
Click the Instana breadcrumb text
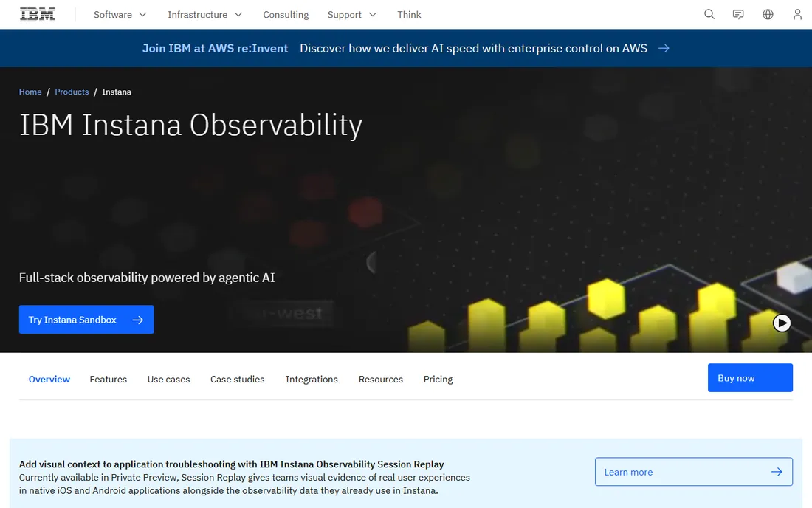click(x=117, y=92)
